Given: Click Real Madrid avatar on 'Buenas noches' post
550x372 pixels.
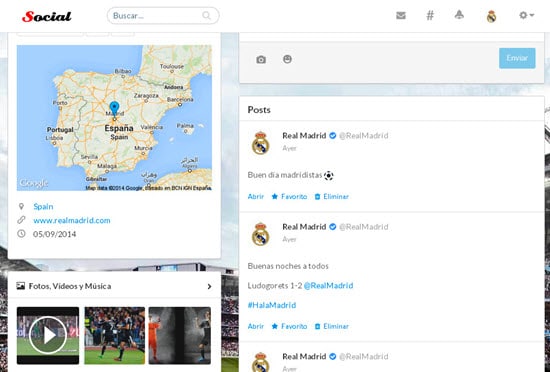Looking at the screenshot, I should click(x=261, y=234).
